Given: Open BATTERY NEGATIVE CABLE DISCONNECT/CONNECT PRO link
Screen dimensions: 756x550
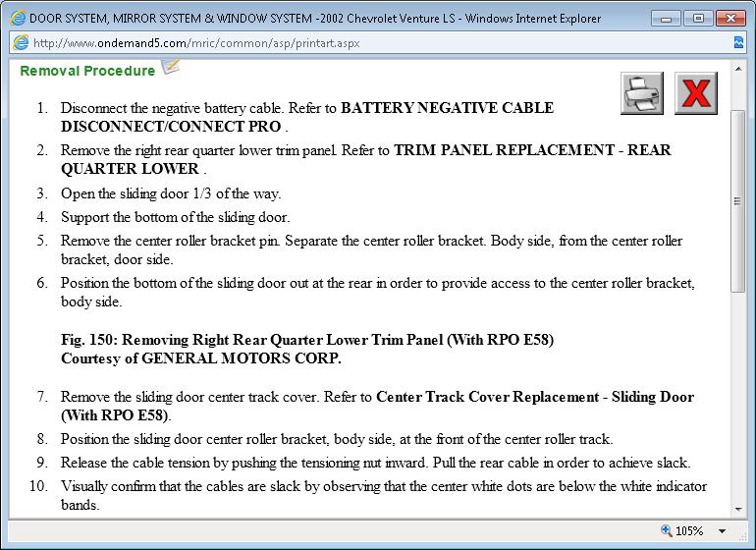Looking at the screenshot, I should click(x=307, y=117).
